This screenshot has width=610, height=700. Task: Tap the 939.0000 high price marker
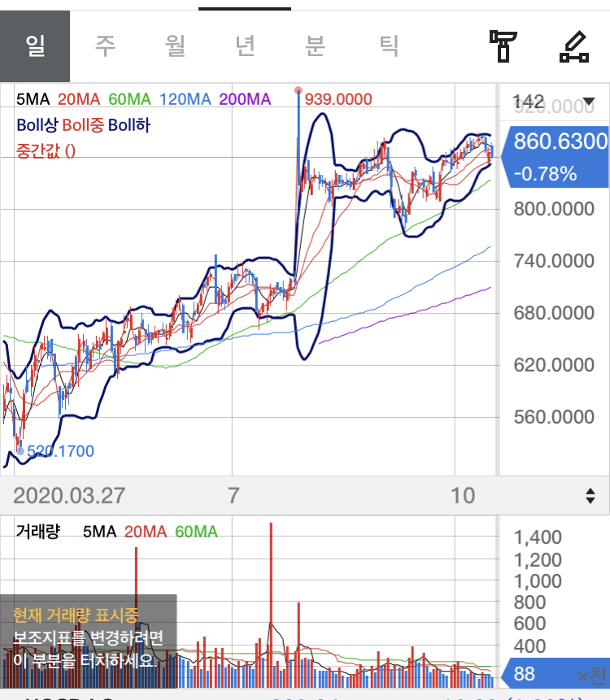click(x=338, y=99)
